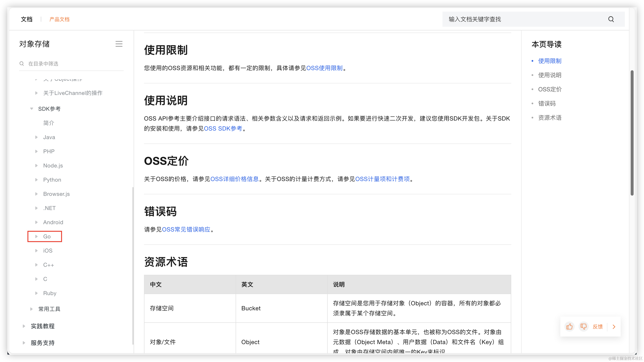
Task: Expand the Java SDK node
Action: (36, 137)
